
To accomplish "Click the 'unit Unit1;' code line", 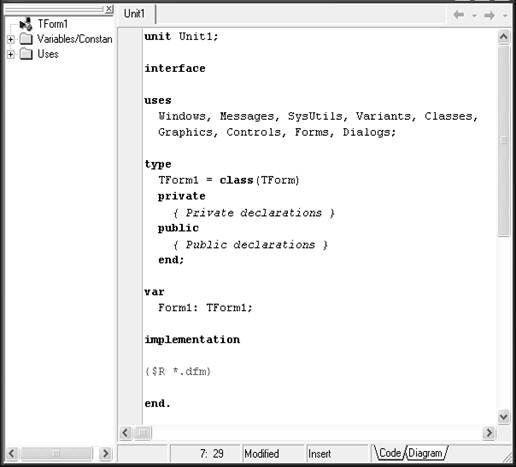I will point(181,36).
